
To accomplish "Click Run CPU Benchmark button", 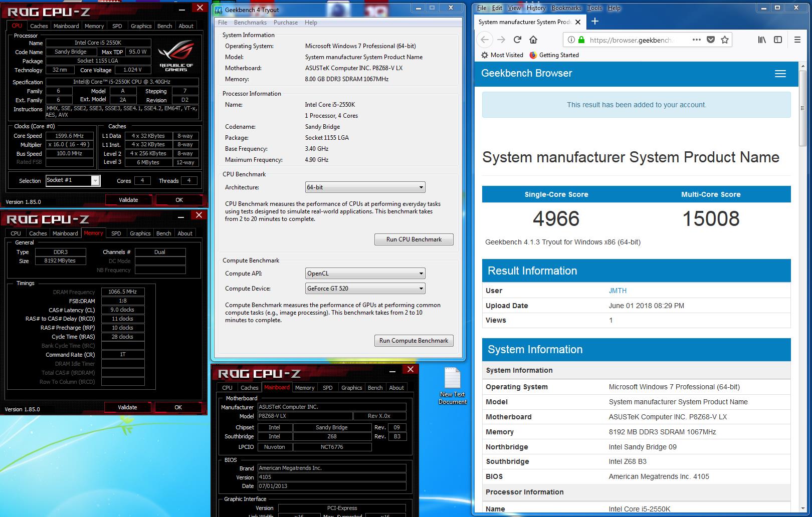I will click(414, 239).
